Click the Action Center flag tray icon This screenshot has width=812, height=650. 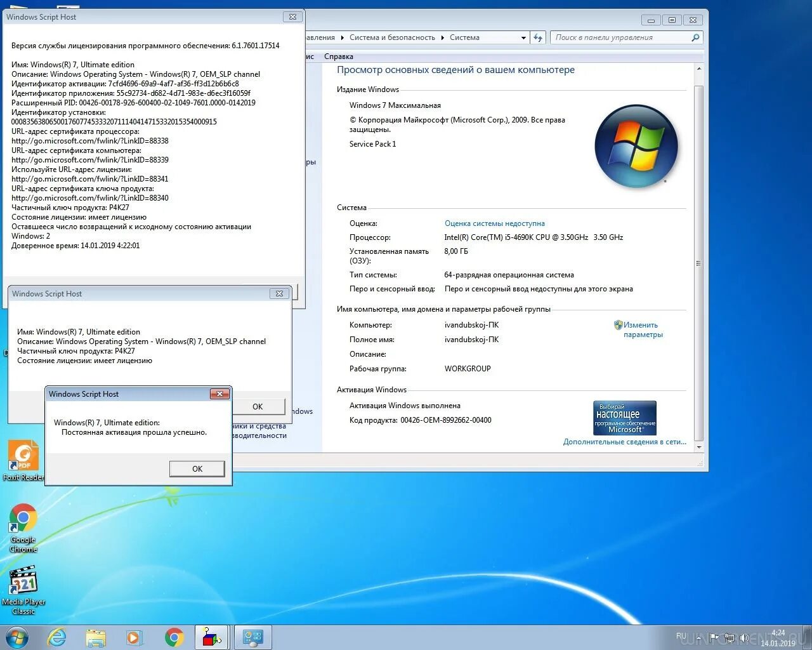[x=715, y=637]
